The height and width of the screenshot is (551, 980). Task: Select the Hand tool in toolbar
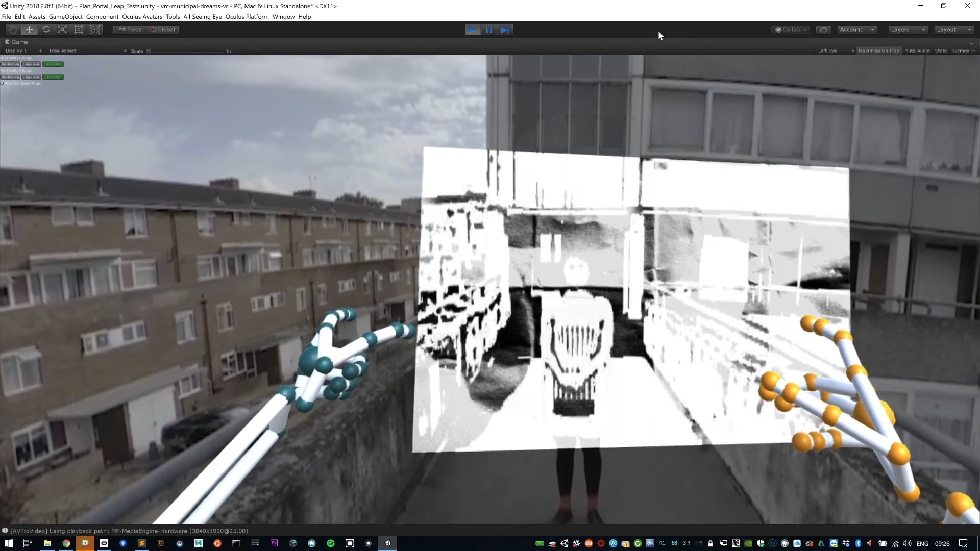(13, 30)
